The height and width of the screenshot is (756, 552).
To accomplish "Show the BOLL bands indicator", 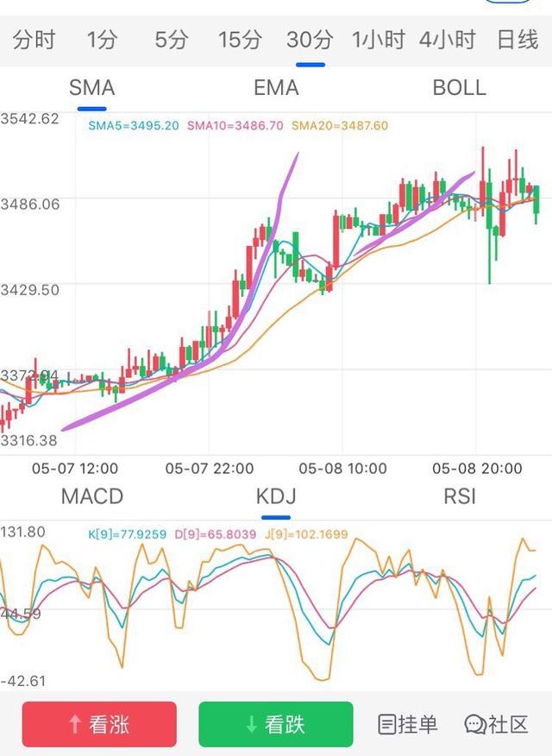I will pyautogui.click(x=459, y=88).
